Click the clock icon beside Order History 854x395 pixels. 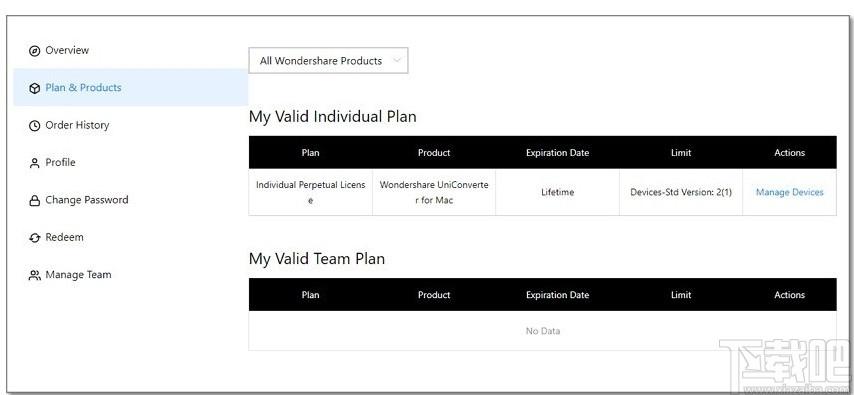click(34, 126)
